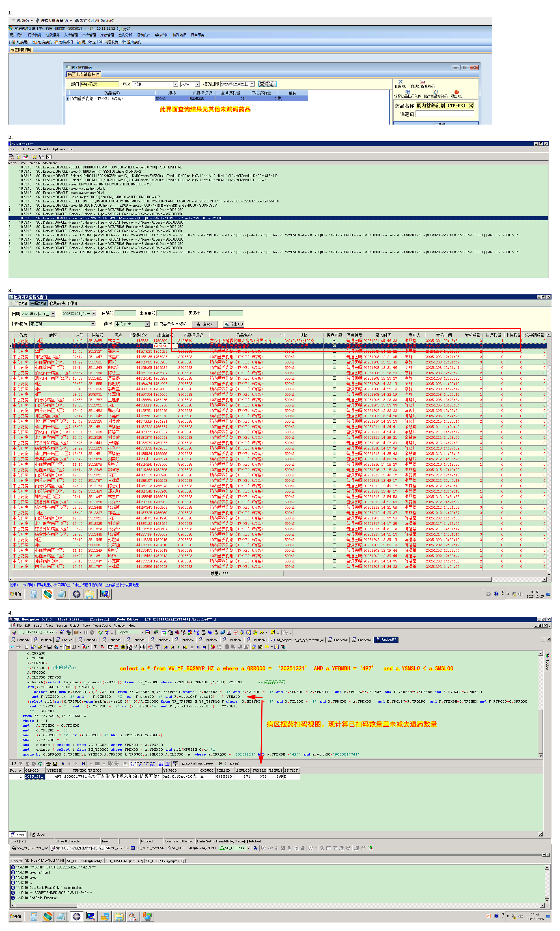Click the 拆零药品扫码入库 icon
The height and width of the screenshot is (931, 560).
pyautogui.click(x=408, y=92)
